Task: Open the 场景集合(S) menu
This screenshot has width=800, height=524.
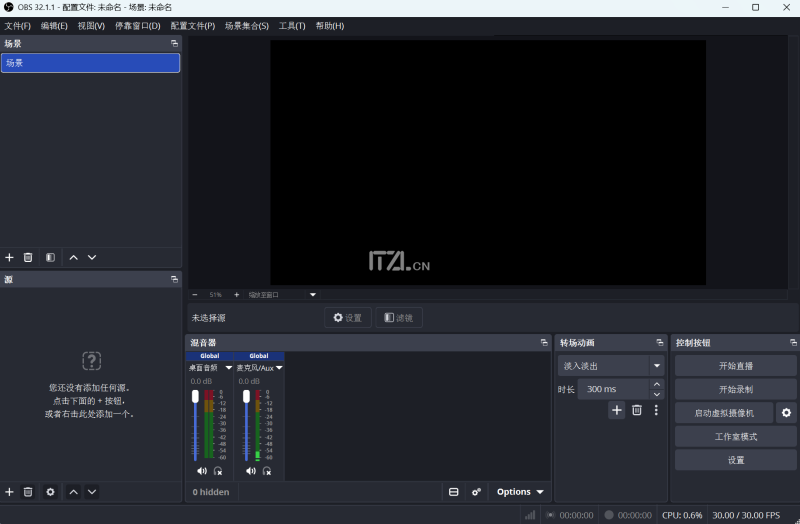Action: point(247,26)
